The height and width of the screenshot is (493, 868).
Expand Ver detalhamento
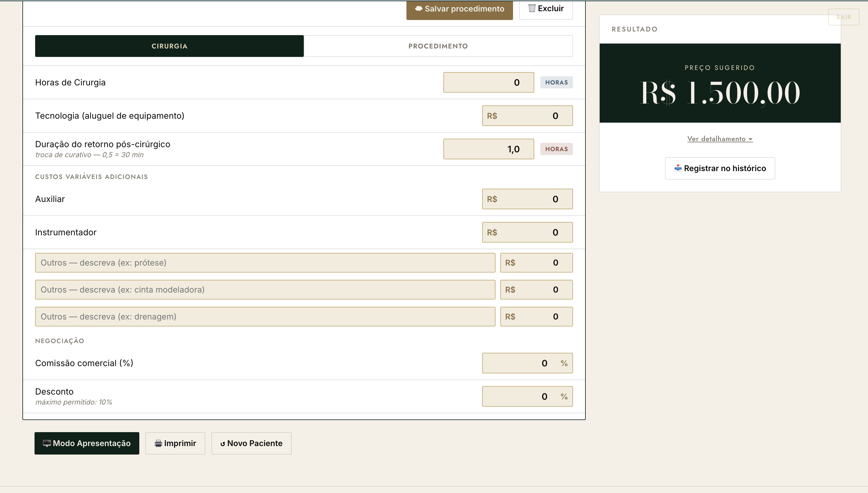tap(720, 139)
